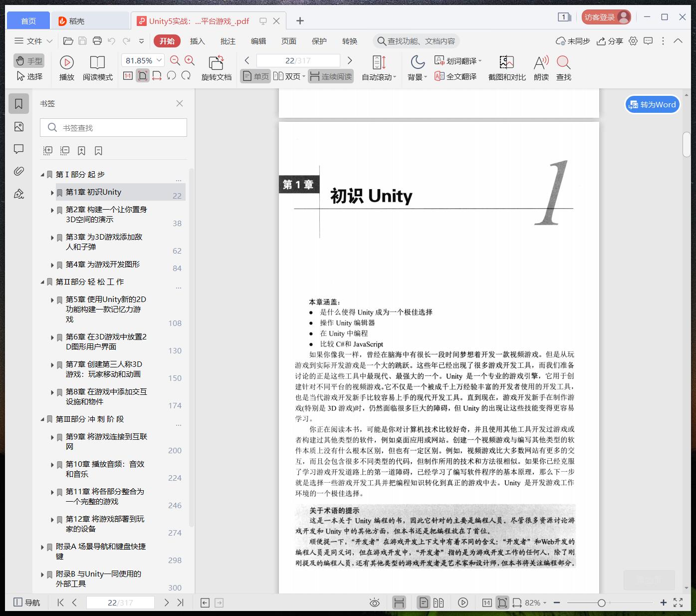Click the print icon in quick toolbar
Screen dimensions: 696x616
pyautogui.click(x=97, y=41)
